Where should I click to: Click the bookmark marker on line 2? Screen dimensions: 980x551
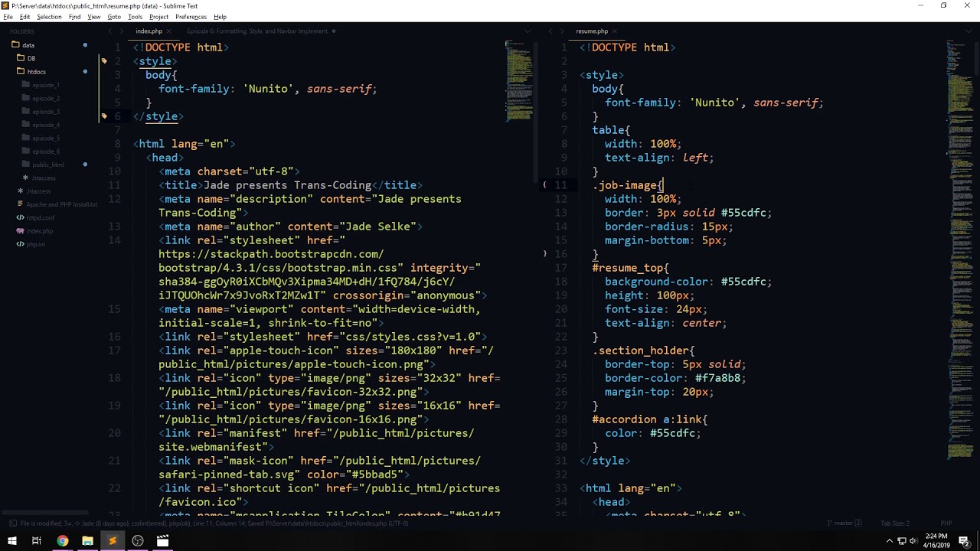click(x=104, y=61)
